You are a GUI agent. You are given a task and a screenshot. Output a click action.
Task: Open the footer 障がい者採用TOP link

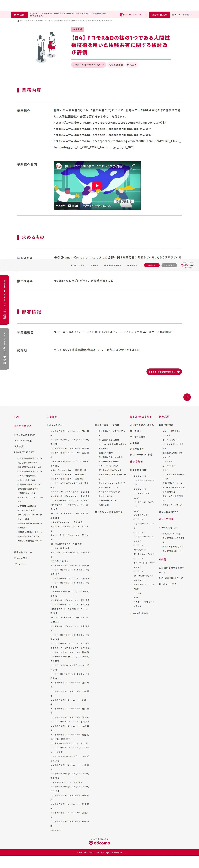coord(168,512)
